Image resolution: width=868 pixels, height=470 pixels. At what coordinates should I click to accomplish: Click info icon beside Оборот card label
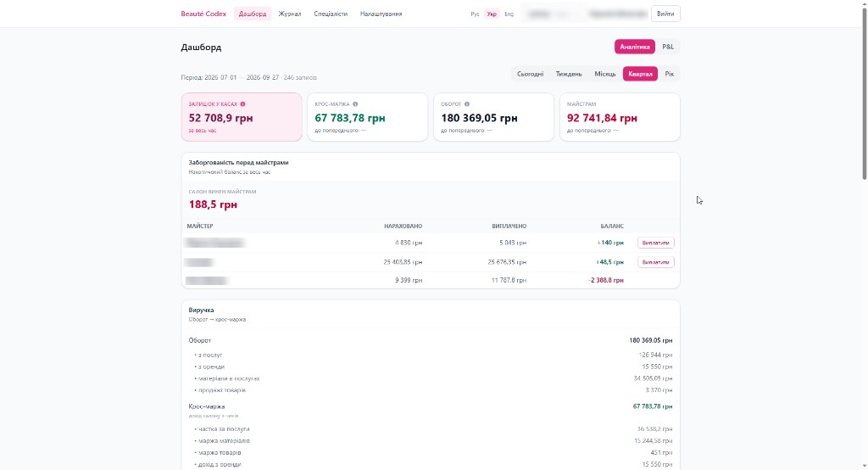click(467, 104)
